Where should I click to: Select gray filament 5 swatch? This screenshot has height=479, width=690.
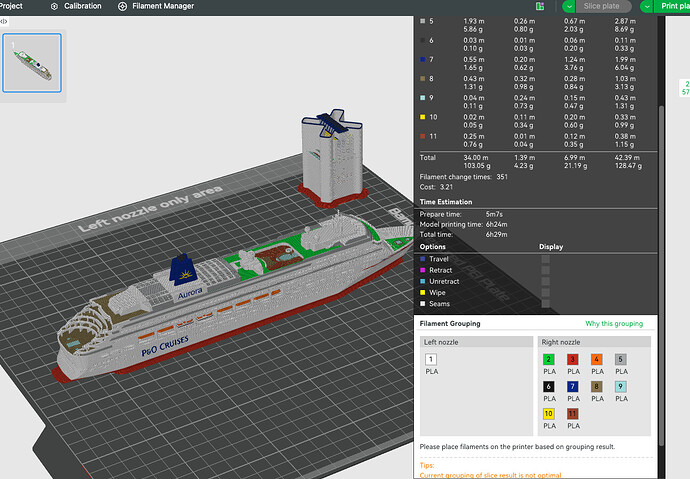(x=620, y=359)
